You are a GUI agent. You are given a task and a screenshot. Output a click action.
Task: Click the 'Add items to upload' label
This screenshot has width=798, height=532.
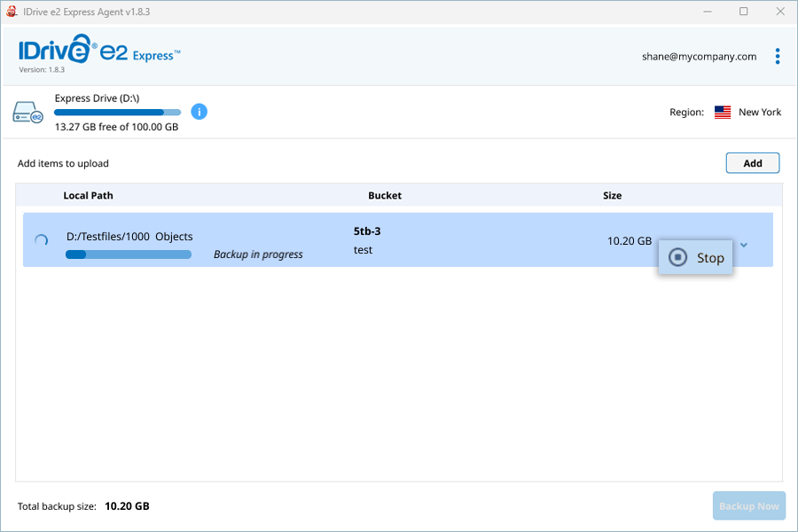(x=63, y=163)
